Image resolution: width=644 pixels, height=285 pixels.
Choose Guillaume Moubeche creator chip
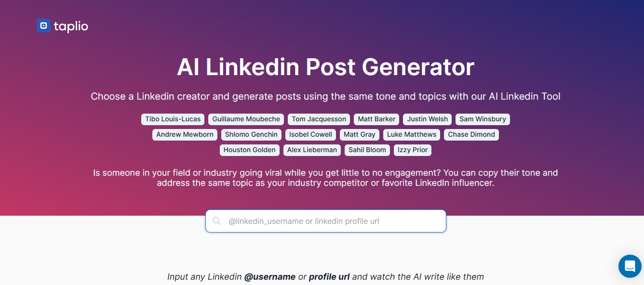pyautogui.click(x=246, y=119)
